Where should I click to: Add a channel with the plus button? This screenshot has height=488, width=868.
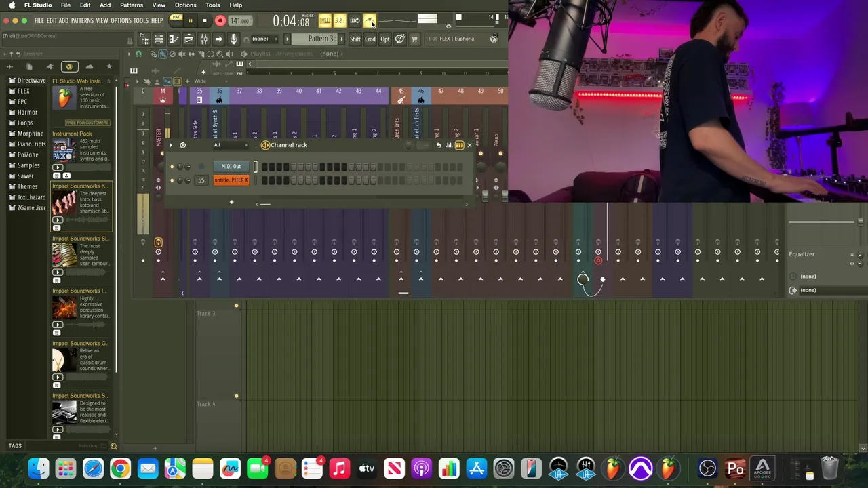pos(231,202)
